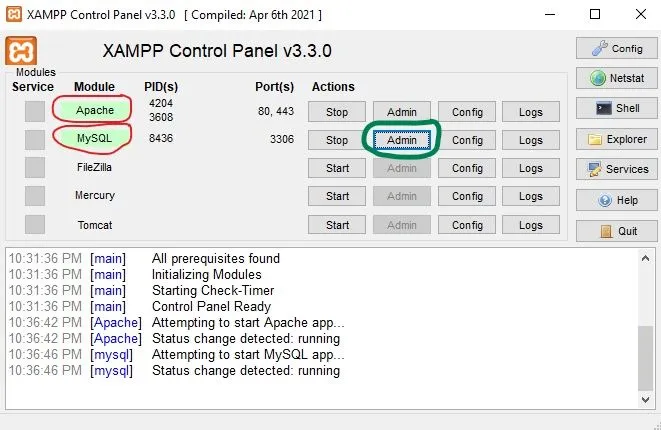
Task: Stop the Apache module
Action: pyautogui.click(x=337, y=112)
